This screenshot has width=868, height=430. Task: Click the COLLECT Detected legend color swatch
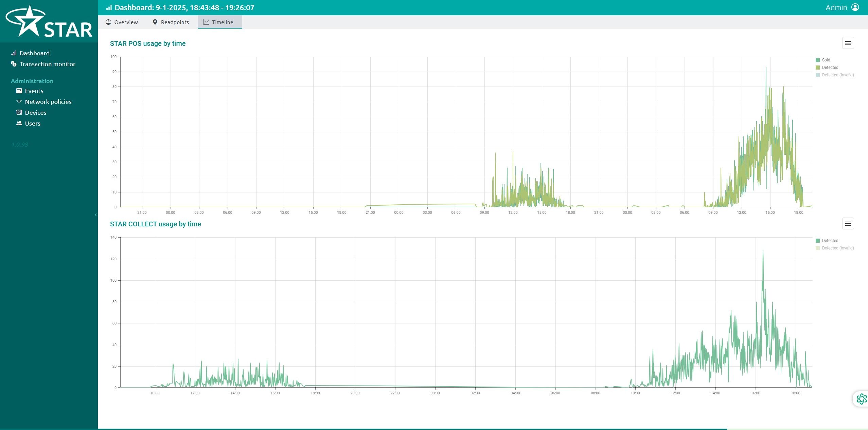tap(818, 241)
